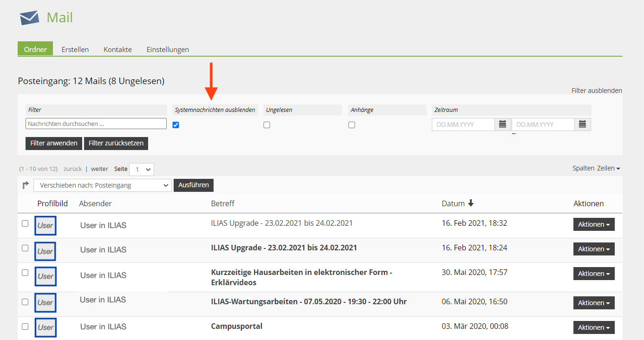This screenshot has width=644, height=340.
Task: Open the Einstellungen tab
Action: tap(168, 49)
